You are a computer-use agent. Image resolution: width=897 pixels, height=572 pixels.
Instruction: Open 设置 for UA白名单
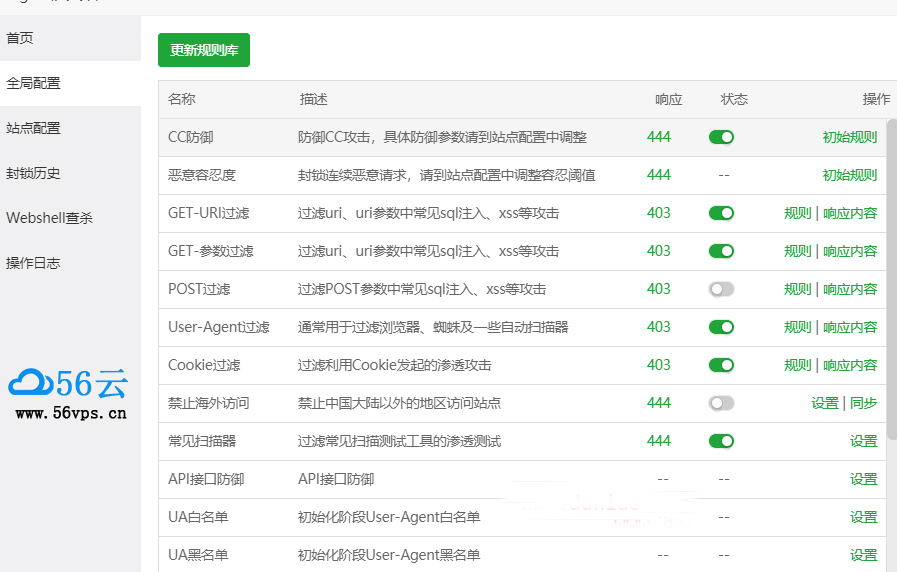(863, 517)
